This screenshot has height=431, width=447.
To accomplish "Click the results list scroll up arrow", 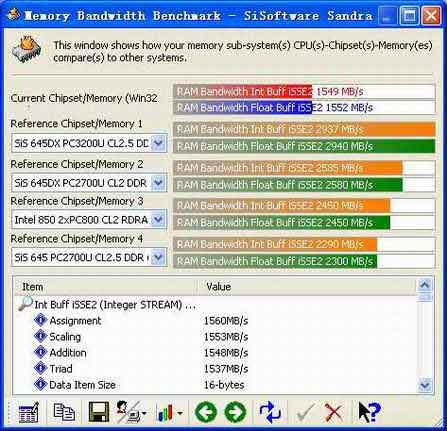I will point(425,285).
